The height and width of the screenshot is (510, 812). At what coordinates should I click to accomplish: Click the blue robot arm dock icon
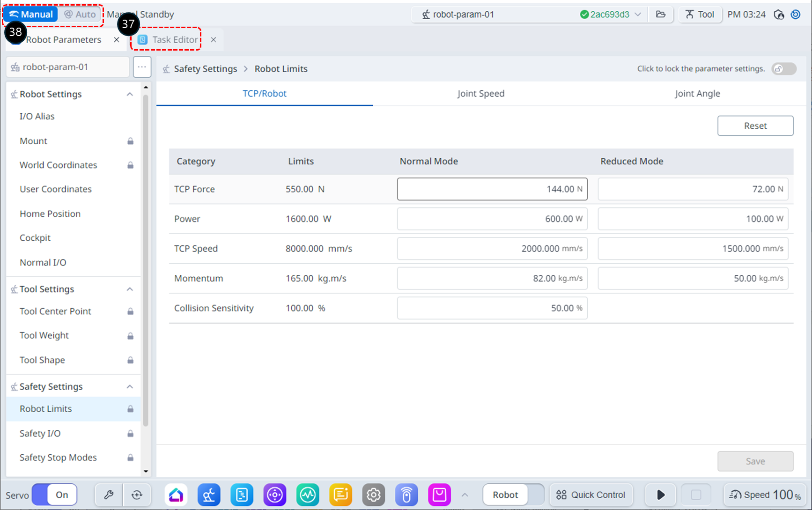(x=209, y=495)
